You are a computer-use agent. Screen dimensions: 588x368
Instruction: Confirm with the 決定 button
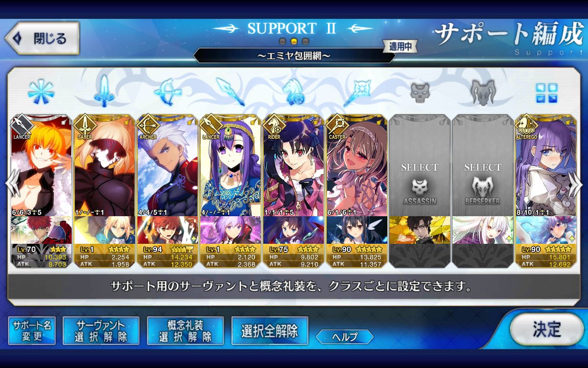546,329
